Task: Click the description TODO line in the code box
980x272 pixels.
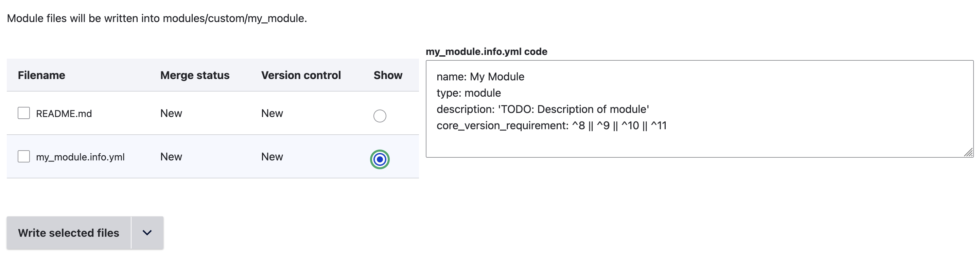Action: (x=542, y=110)
